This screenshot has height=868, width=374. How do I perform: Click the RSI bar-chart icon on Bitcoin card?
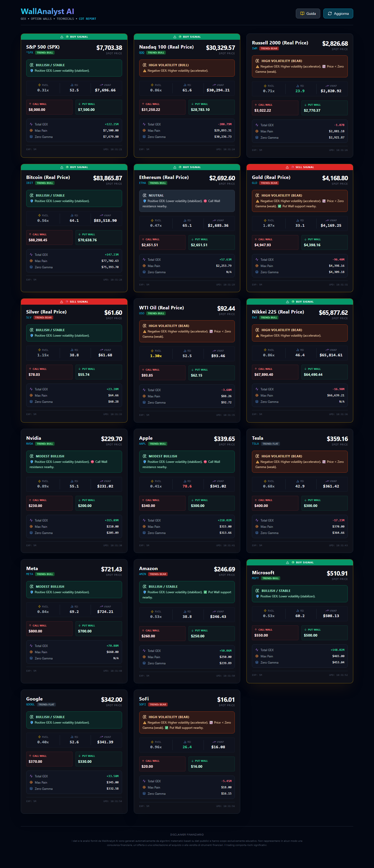[72, 215]
